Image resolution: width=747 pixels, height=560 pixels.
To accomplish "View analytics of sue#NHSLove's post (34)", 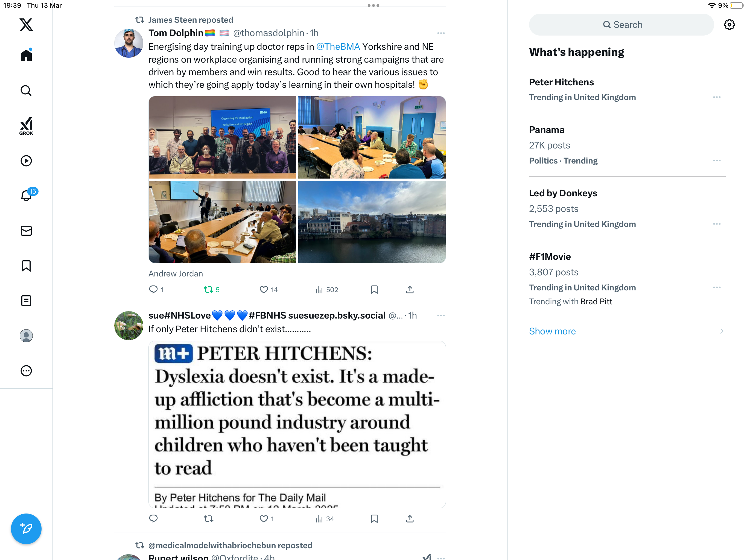I will coord(325,518).
